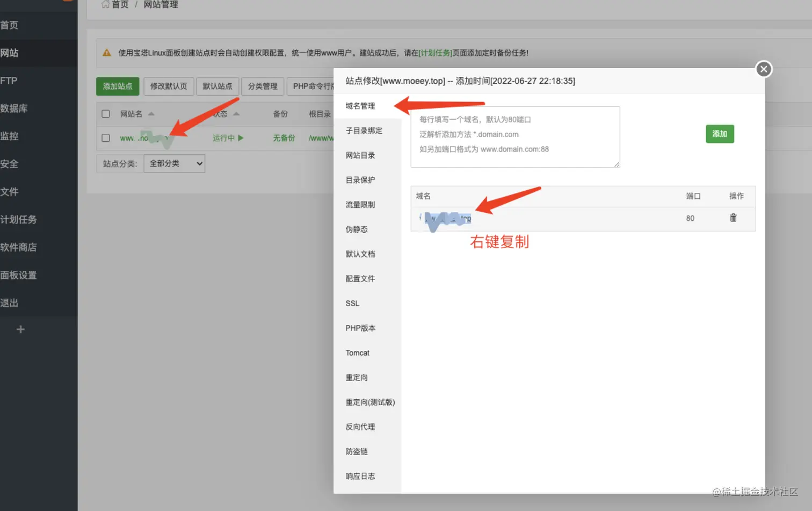This screenshot has height=511, width=812.
Task: Go to 首页 in the sidebar
Action: pyautogui.click(x=39, y=25)
